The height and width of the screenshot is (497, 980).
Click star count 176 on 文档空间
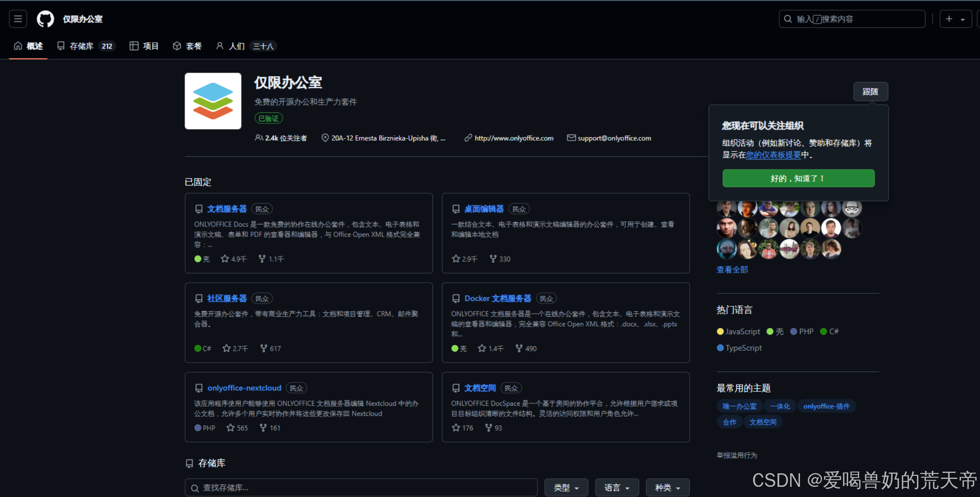click(462, 428)
